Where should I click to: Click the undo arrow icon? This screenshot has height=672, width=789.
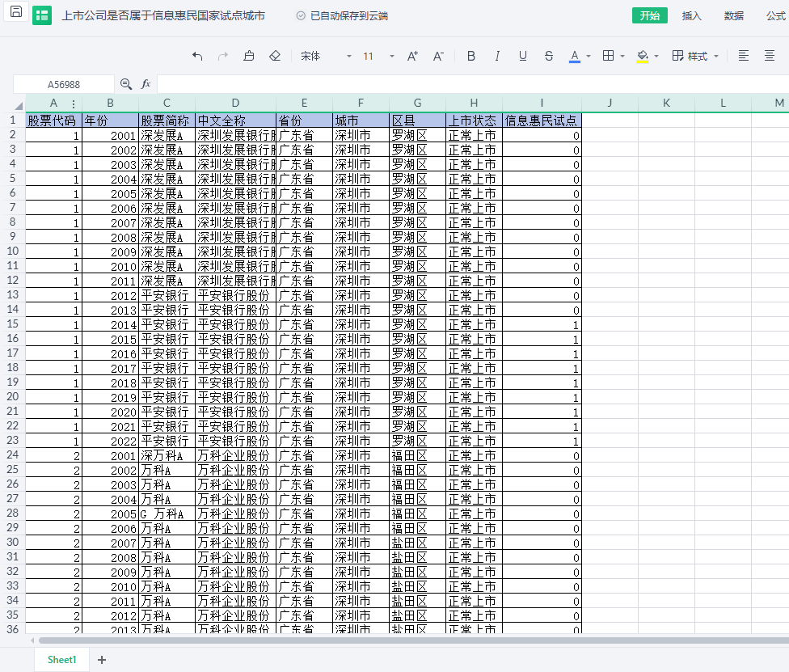point(197,56)
